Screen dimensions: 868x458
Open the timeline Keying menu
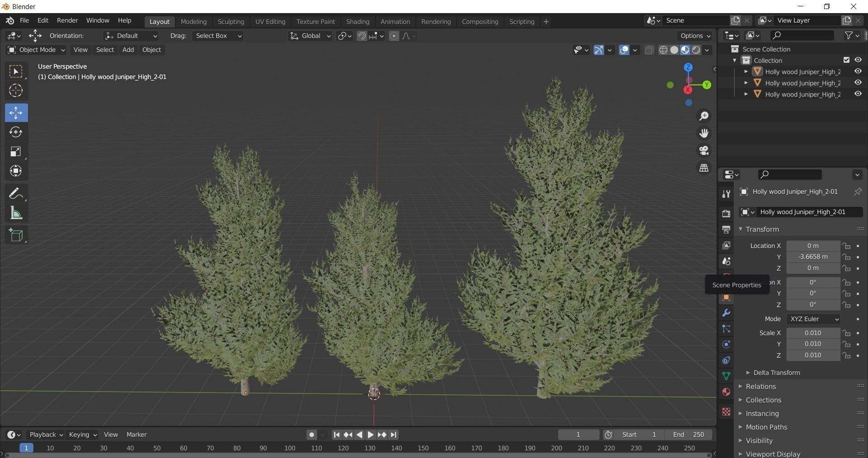coord(82,435)
